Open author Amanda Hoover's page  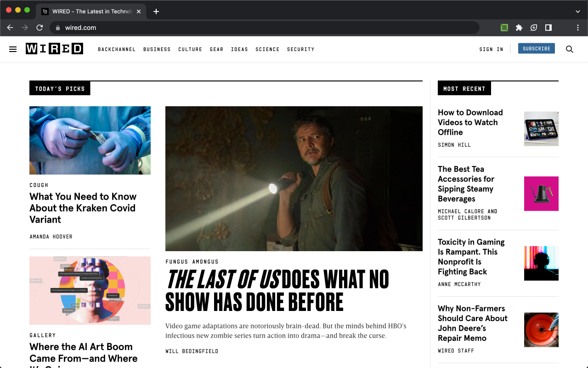pos(51,236)
